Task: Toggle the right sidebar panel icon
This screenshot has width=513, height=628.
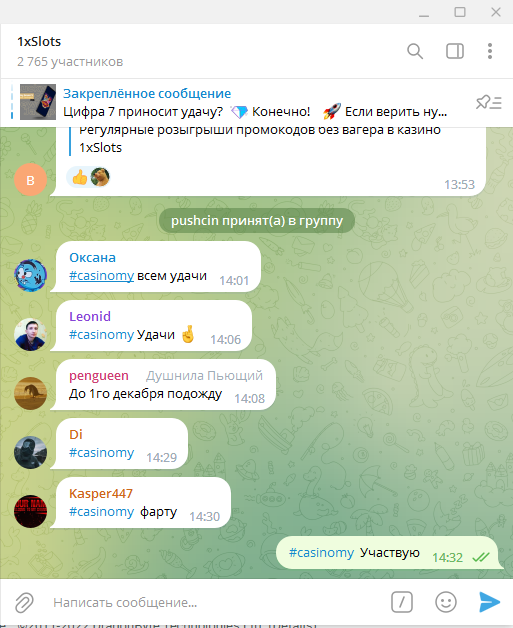Action: click(x=455, y=51)
